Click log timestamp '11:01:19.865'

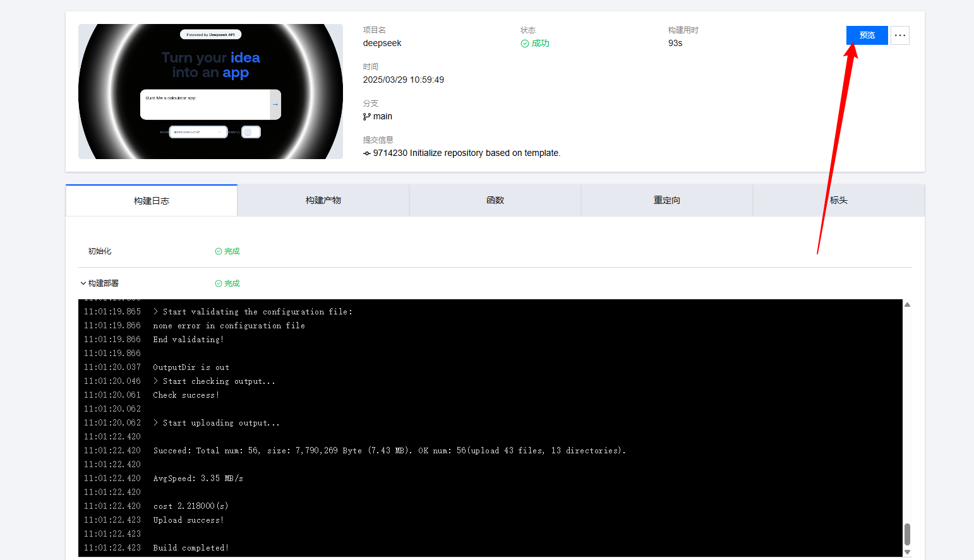[x=112, y=312]
